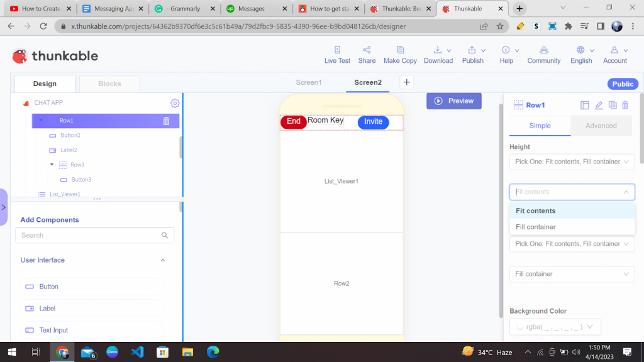
Task: Launch VS Code from the taskbar
Action: [137, 352]
